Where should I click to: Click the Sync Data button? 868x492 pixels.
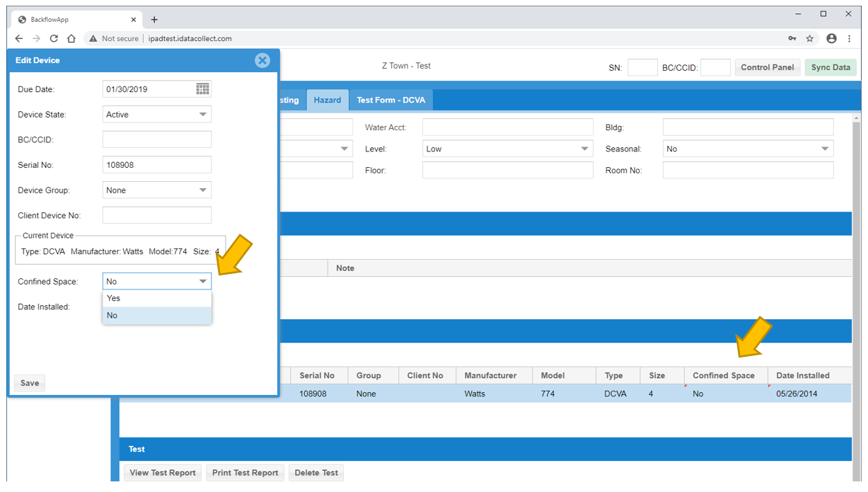tap(831, 67)
